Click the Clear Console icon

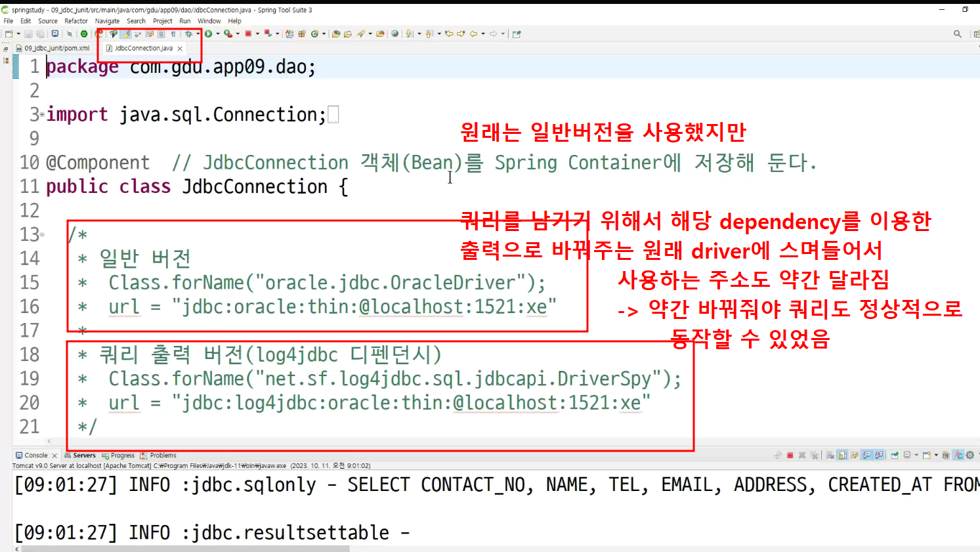pos(830,456)
